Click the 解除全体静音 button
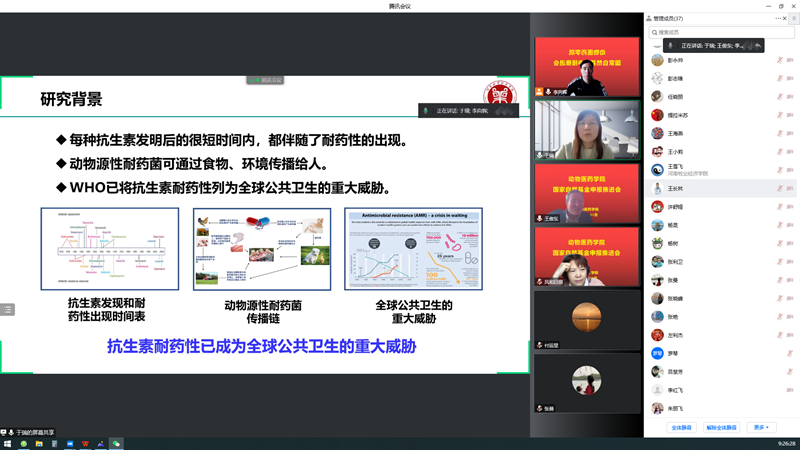The width and height of the screenshot is (800, 450). (722, 427)
